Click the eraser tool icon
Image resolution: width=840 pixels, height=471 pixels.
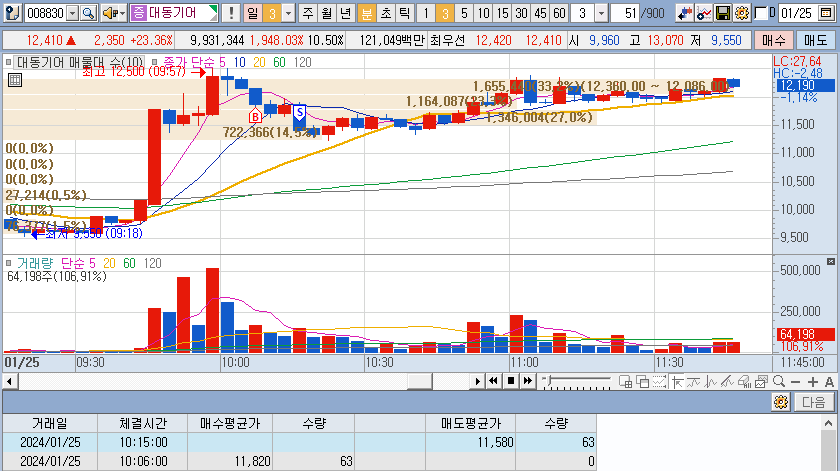pyautogui.click(x=744, y=382)
